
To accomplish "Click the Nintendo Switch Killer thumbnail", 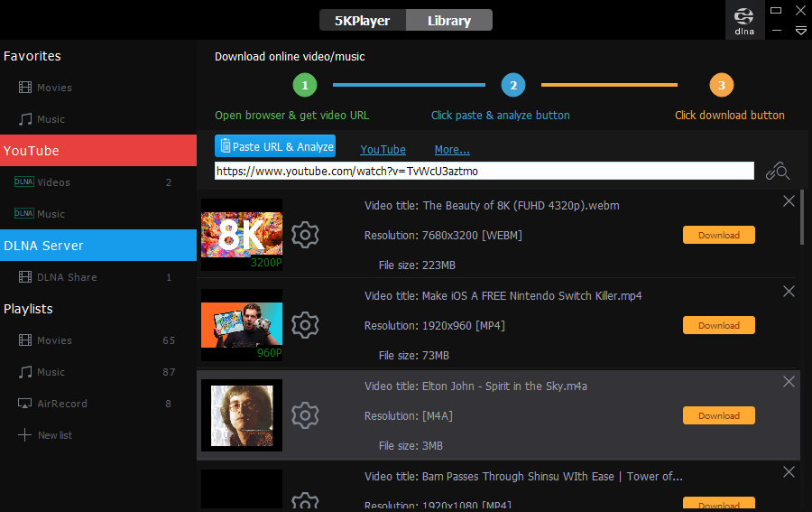I will (x=242, y=325).
